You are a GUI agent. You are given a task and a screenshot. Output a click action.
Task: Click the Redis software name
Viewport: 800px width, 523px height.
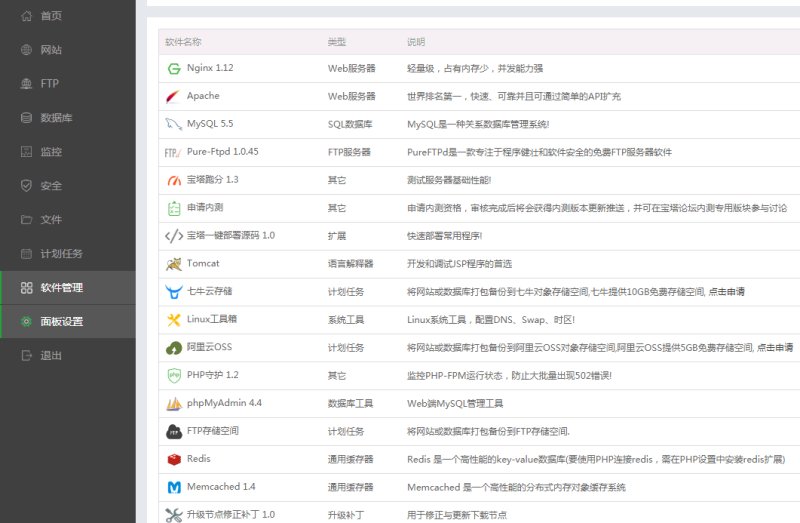tap(198, 459)
